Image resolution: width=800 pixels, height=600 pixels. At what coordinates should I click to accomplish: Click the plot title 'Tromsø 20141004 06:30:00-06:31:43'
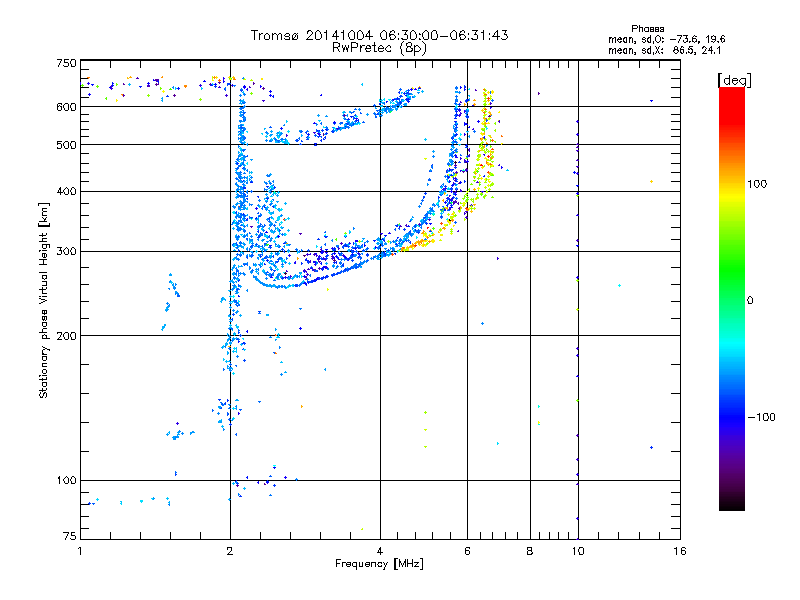point(379,35)
